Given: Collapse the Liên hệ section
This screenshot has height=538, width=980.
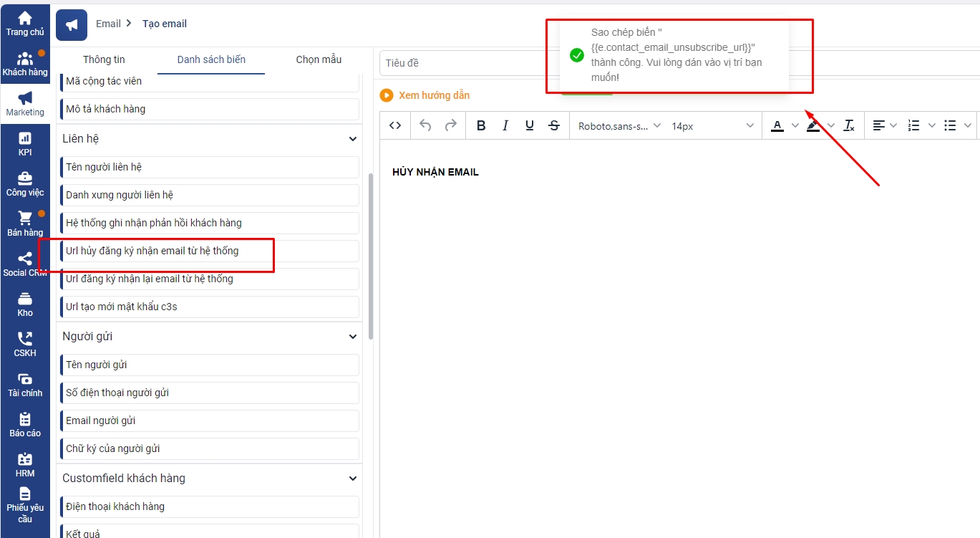Looking at the screenshot, I should tap(352, 139).
